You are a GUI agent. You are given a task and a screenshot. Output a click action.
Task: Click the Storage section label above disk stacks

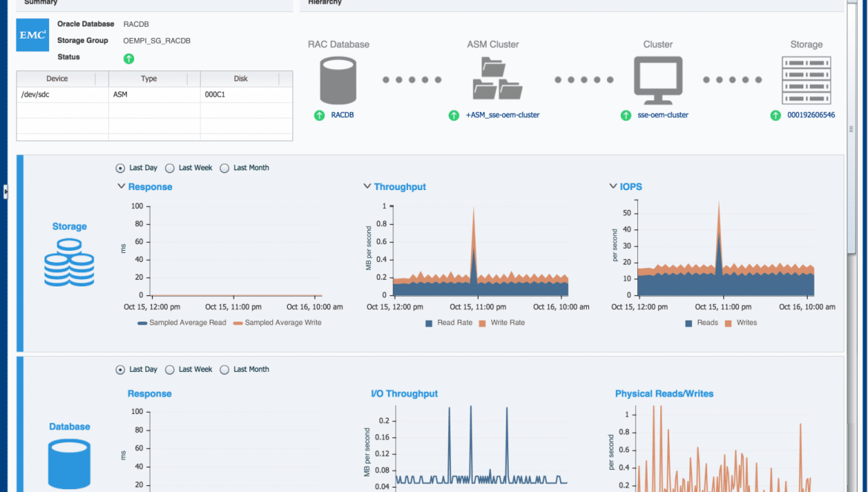(x=69, y=226)
